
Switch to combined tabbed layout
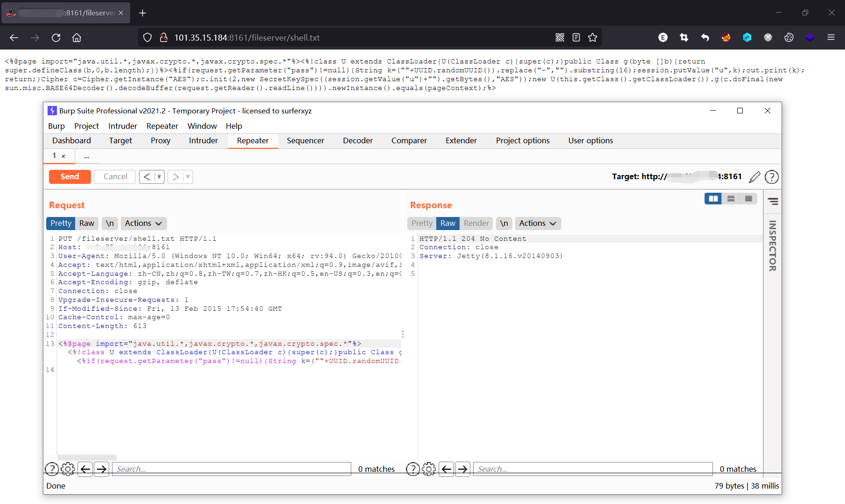tap(748, 199)
